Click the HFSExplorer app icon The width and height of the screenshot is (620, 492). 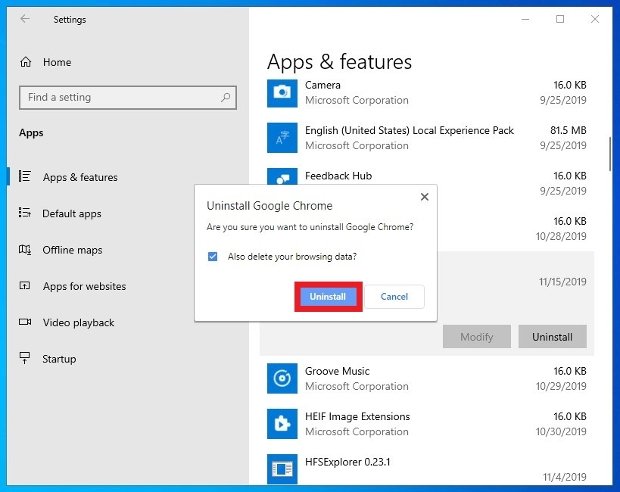click(x=282, y=469)
